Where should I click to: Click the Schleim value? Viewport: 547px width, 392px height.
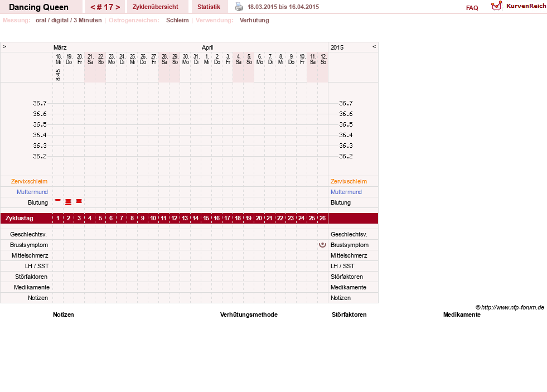tap(177, 20)
